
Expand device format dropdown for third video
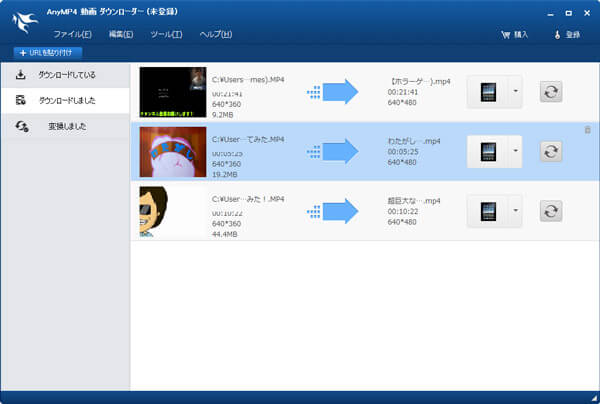tap(516, 211)
